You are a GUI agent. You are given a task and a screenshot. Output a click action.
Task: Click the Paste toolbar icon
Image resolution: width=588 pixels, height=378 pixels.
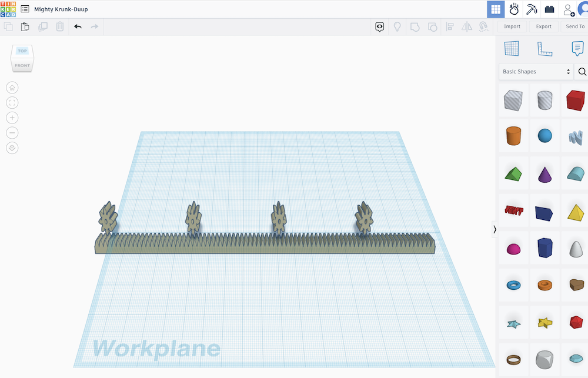pyautogui.click(x=25, y=26)
